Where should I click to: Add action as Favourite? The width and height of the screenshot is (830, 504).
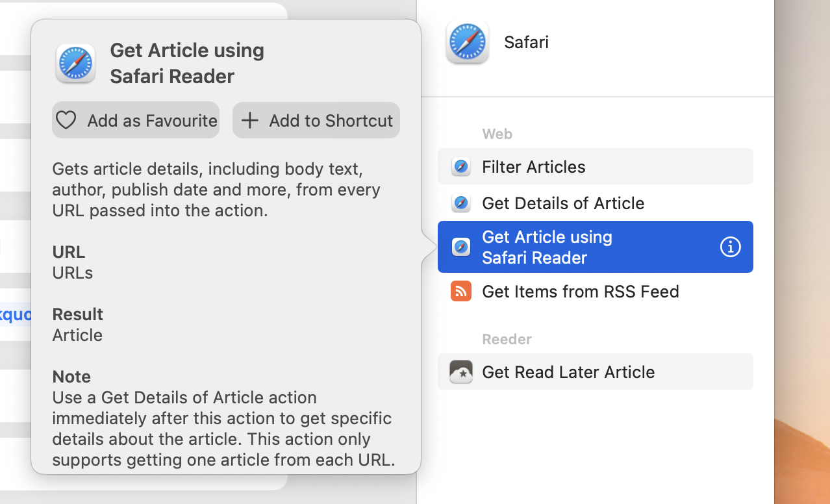pos(136,120)
